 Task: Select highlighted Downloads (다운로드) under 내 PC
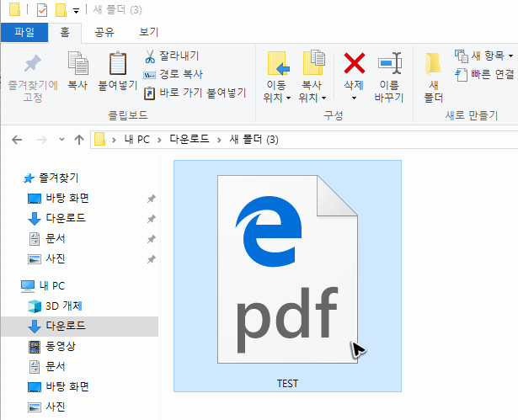(x=79, y=327)
